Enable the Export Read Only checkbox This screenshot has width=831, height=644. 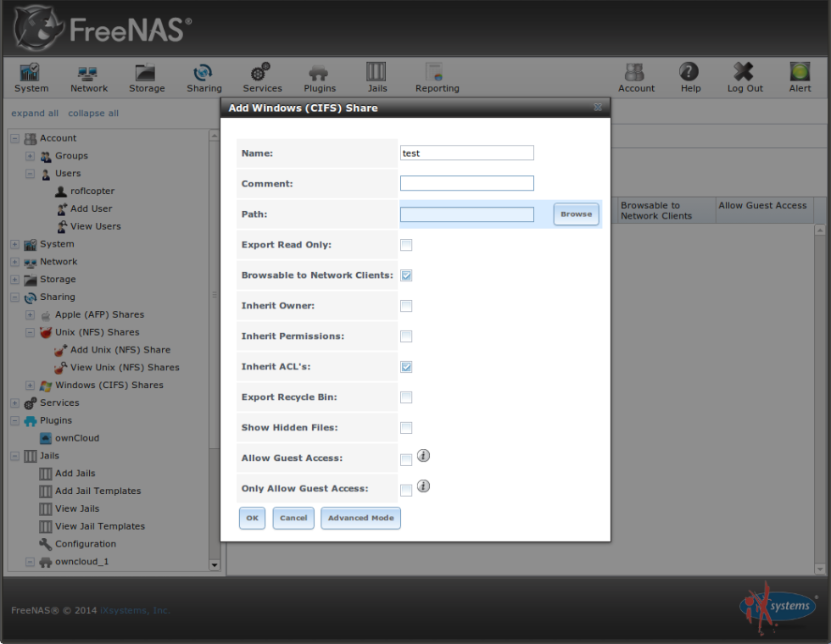tap(406, 245)
